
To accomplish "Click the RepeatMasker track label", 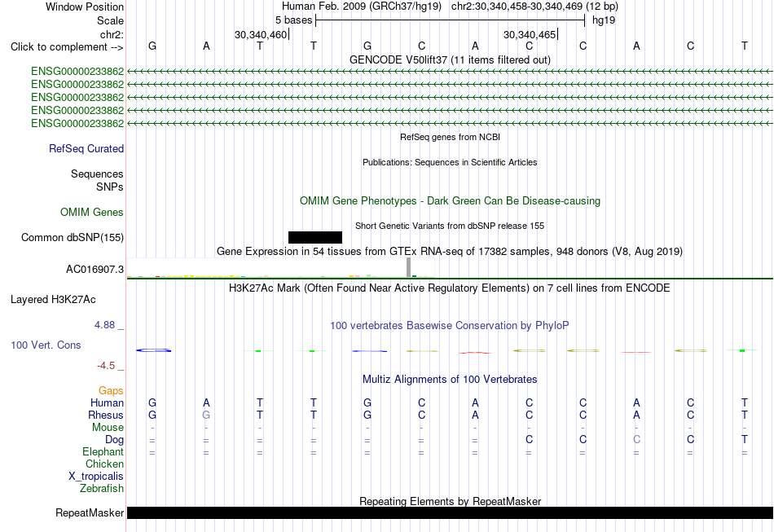I will pos(90,512).
